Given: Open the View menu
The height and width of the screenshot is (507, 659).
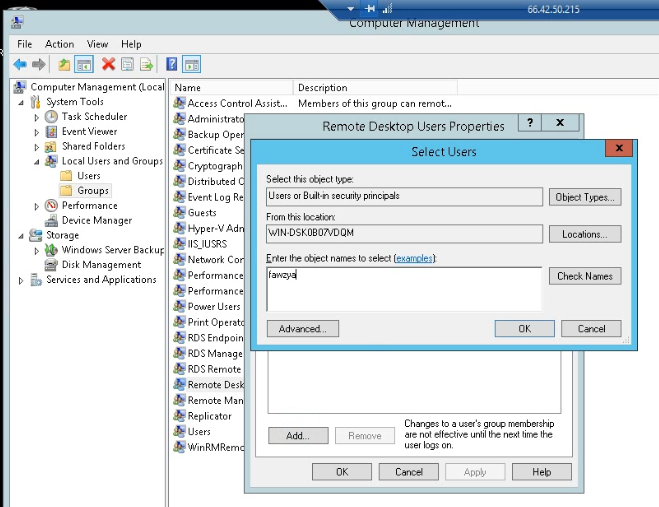Looking at the screenshot, I should point(97,44).
